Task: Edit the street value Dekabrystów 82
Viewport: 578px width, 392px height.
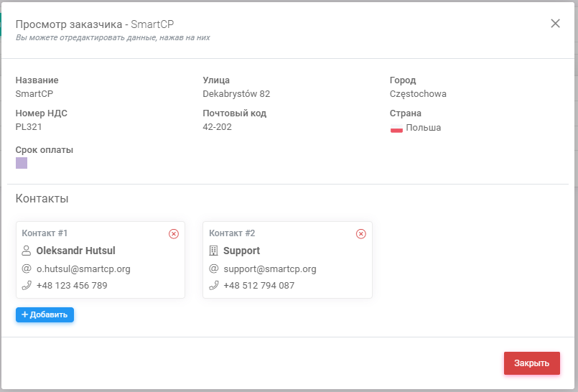Action: pos(236,94)
